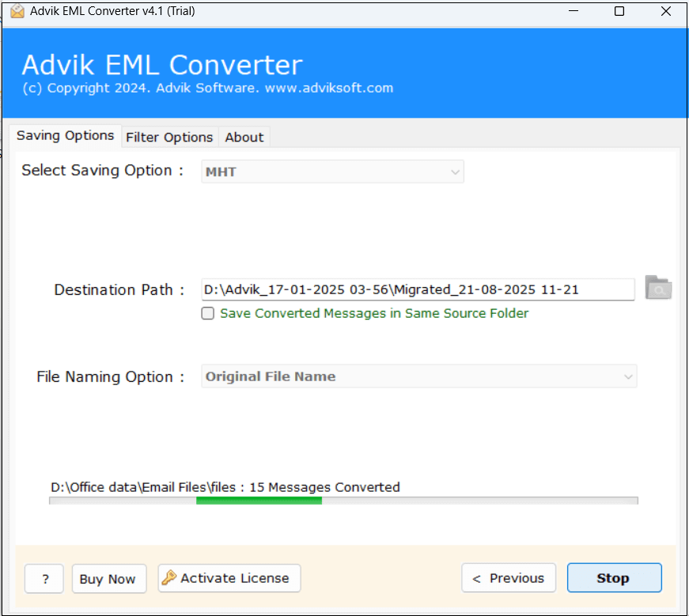
Task: Switch to the Filter Options tab
Action: [169, 138]
